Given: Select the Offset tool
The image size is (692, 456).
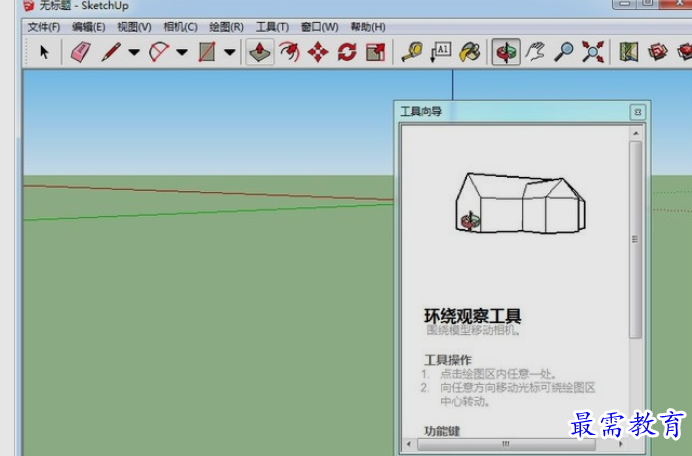Looking at the screenshot, I should pos(289,52).
